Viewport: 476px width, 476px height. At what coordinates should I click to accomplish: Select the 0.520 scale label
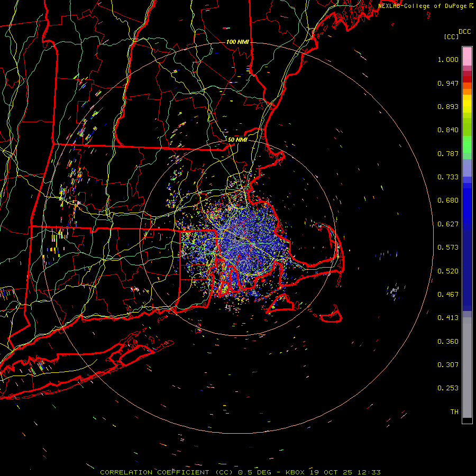[x=448, y=271]
